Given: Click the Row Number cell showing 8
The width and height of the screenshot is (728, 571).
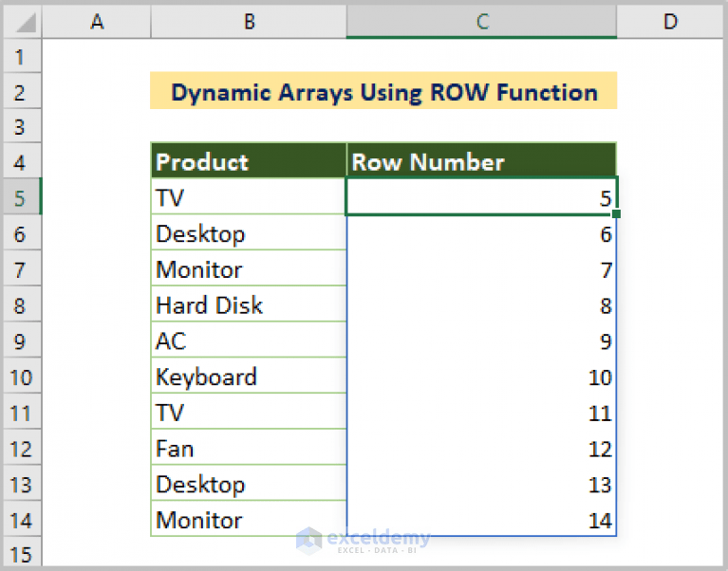Looking at the screenshot, I should (x=481, y=304).
